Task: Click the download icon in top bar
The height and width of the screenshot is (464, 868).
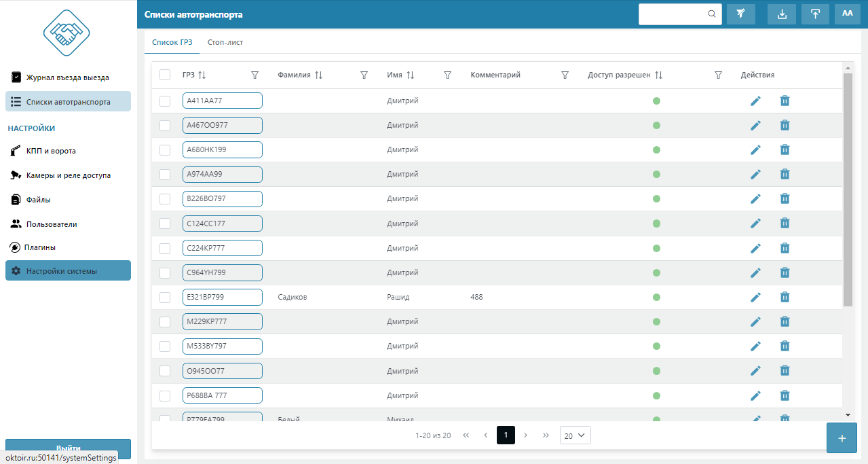Action: [x=782, y=14]
